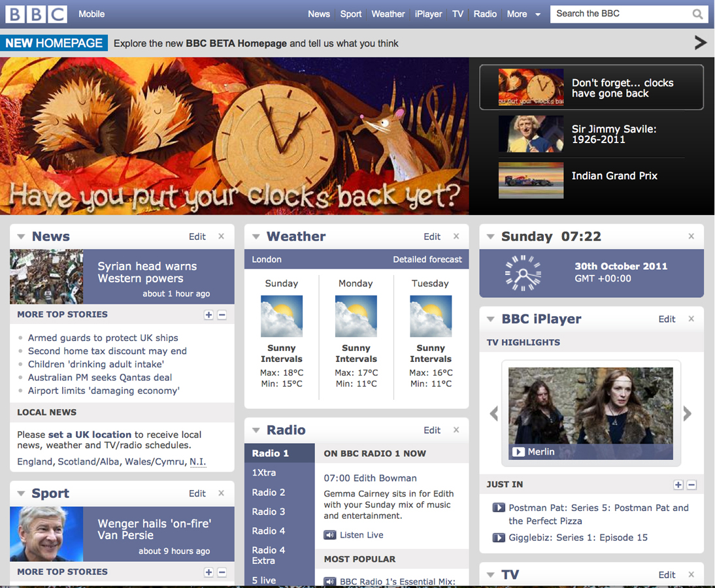Viewport: 715px width, 588px height.
Task: Go to next iPlayer highlight
Action: pyautogui.click(x=688, y=414)
